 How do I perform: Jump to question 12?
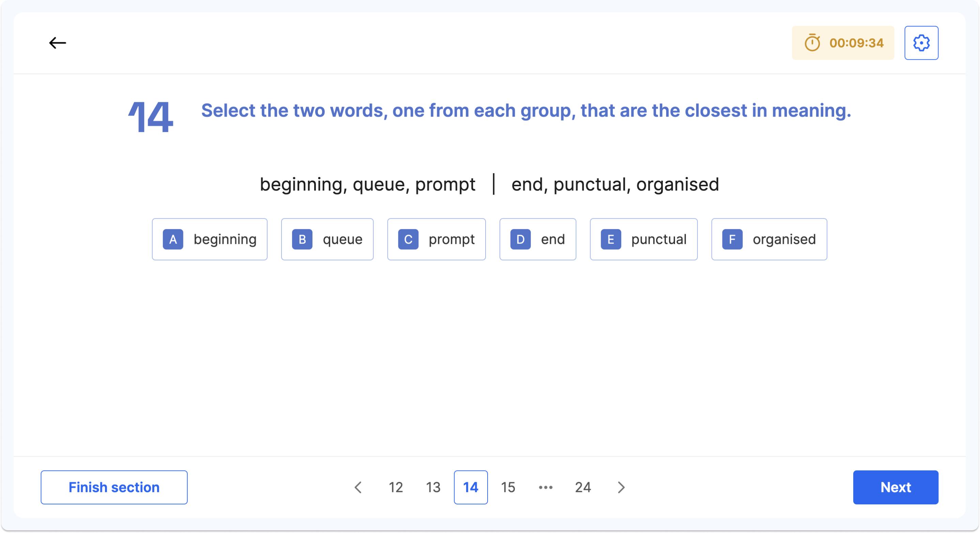(396, 487)
